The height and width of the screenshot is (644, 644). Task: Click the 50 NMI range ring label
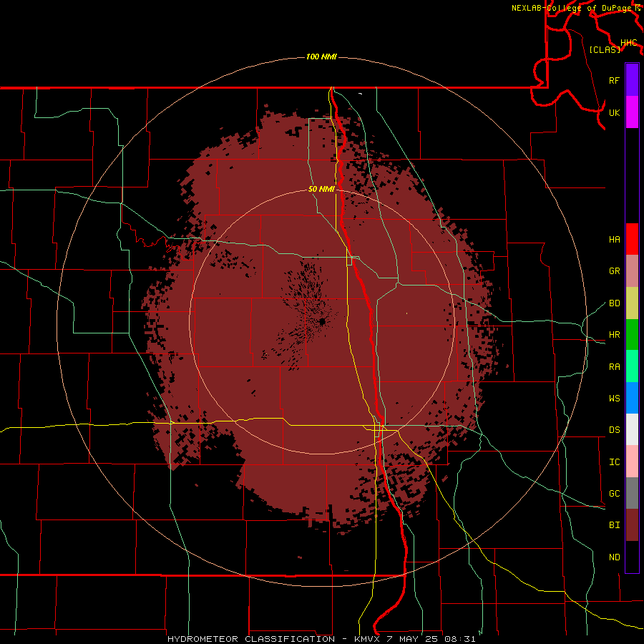point(321,189)
